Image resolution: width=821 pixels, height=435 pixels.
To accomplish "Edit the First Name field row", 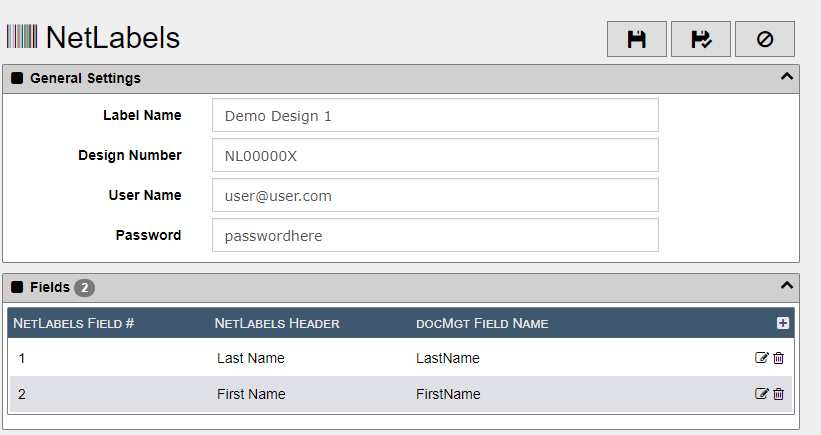I will 761,394.
